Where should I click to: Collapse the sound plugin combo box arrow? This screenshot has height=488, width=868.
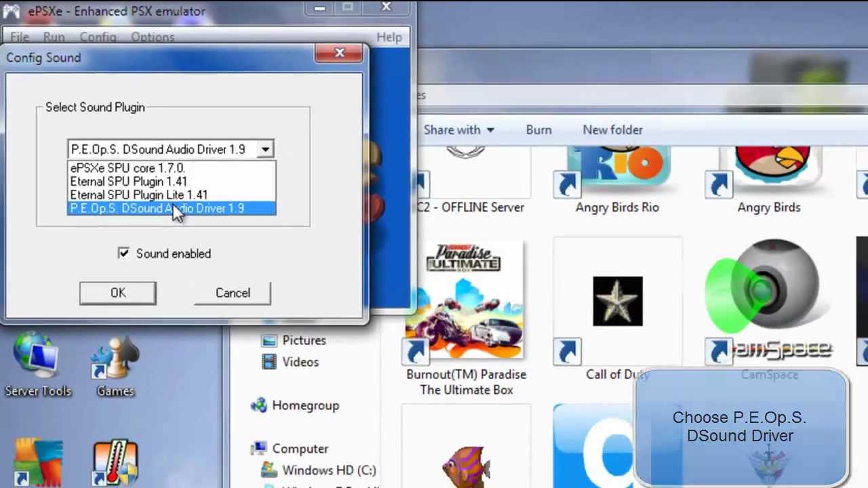(266, 149)
